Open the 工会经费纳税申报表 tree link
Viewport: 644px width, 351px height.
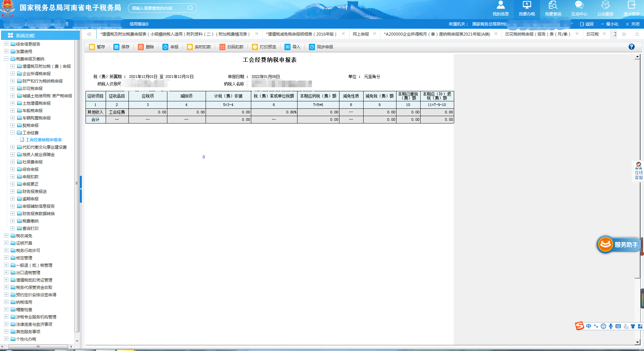click(x=44, y=140)
